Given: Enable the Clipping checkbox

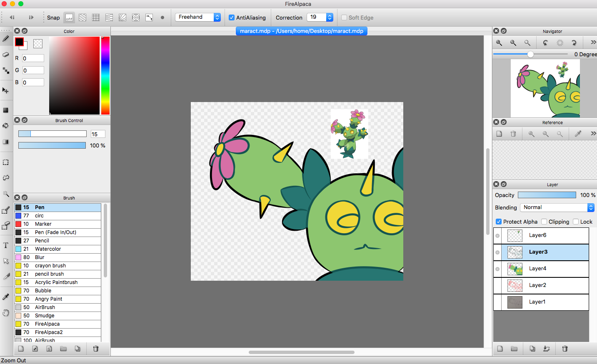Looking at the screenshot, I should coord(544,222).
